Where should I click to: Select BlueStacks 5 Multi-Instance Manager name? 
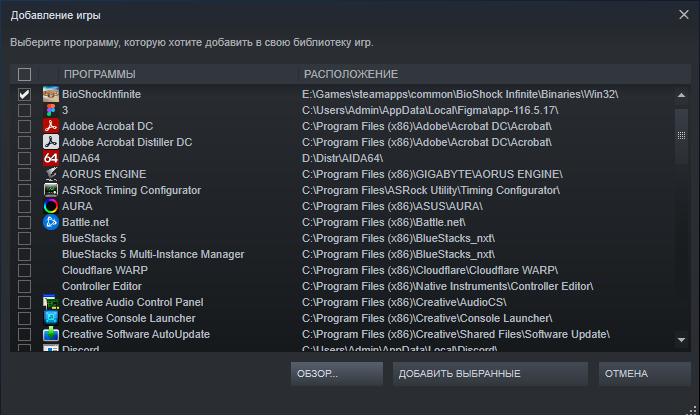[x=153, y=254]
